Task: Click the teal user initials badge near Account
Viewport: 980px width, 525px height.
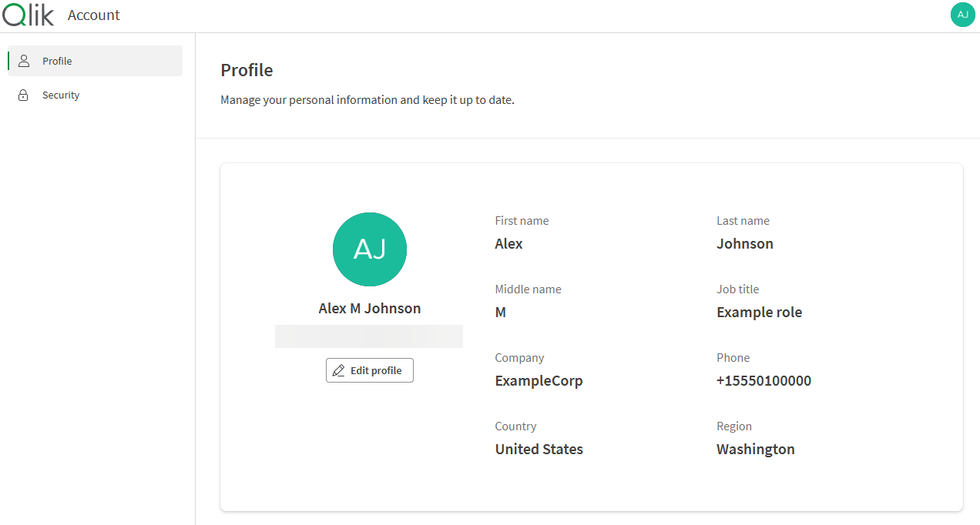Action: 962,14
